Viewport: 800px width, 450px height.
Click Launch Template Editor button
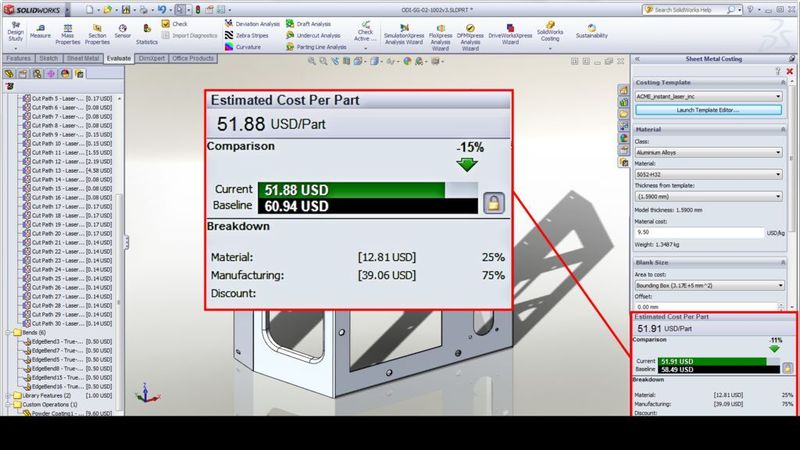coord(708,110)
